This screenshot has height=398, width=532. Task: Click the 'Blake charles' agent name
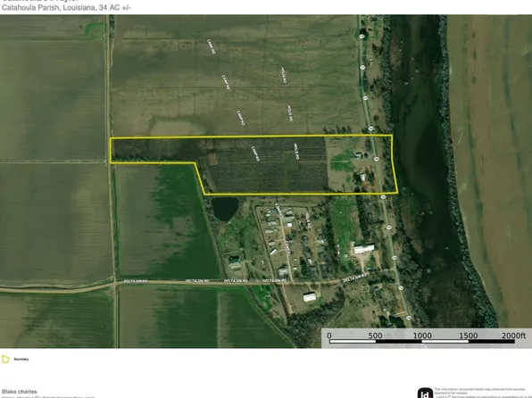point(20,391)
